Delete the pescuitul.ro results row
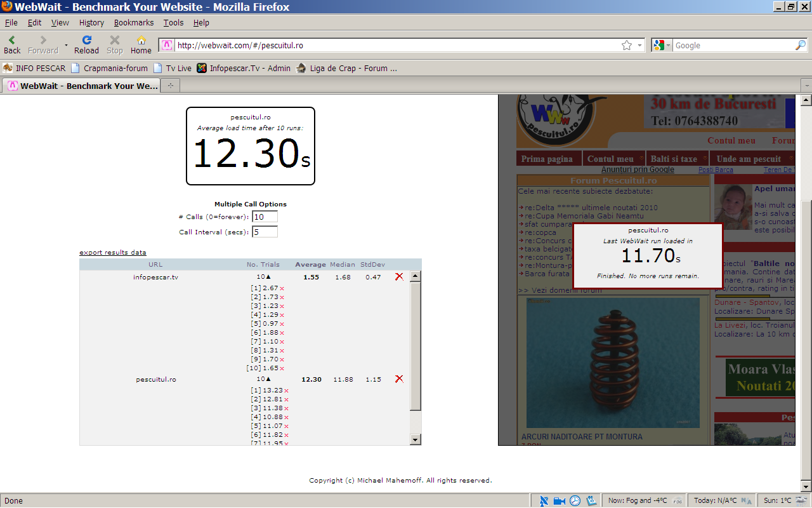 click(399, 378)
